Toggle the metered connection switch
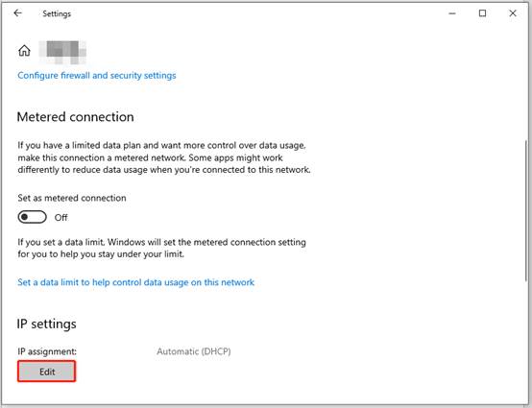532x408 pixels. (33, 217)
